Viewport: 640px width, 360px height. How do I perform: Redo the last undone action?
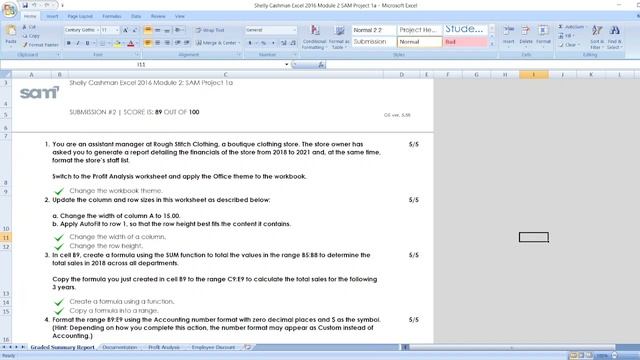pos(47,5)
